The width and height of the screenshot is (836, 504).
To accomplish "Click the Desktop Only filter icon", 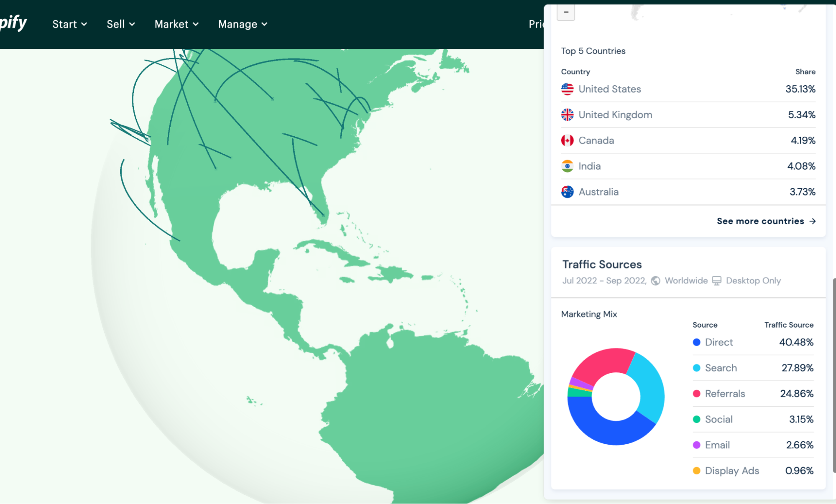I will click(x=716, y=280).
